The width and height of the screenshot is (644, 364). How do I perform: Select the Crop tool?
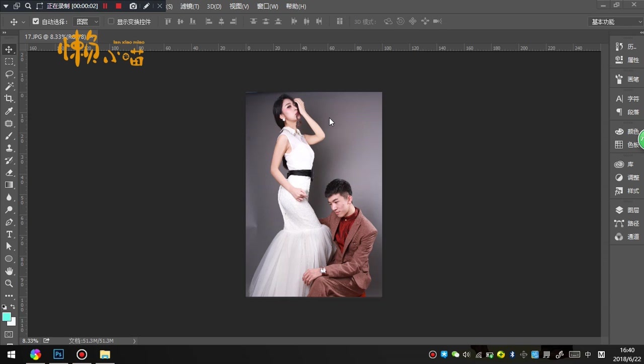[x=9, y=99]
